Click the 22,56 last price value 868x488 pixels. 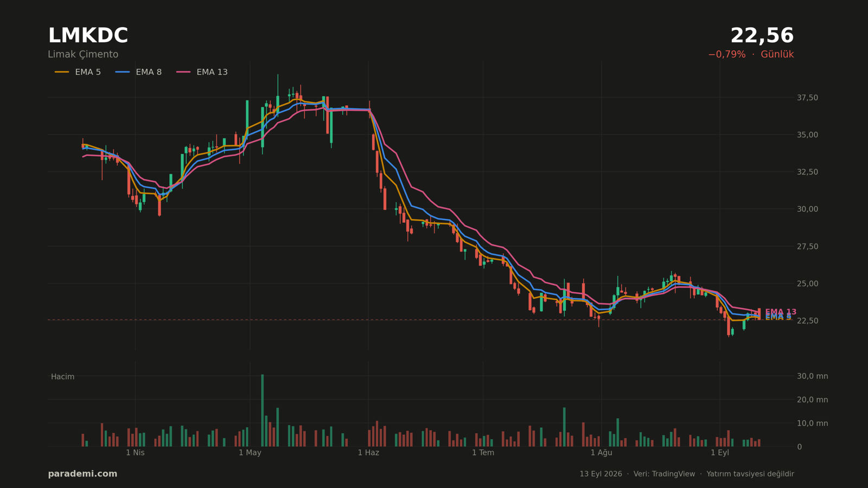click(762, 36)
